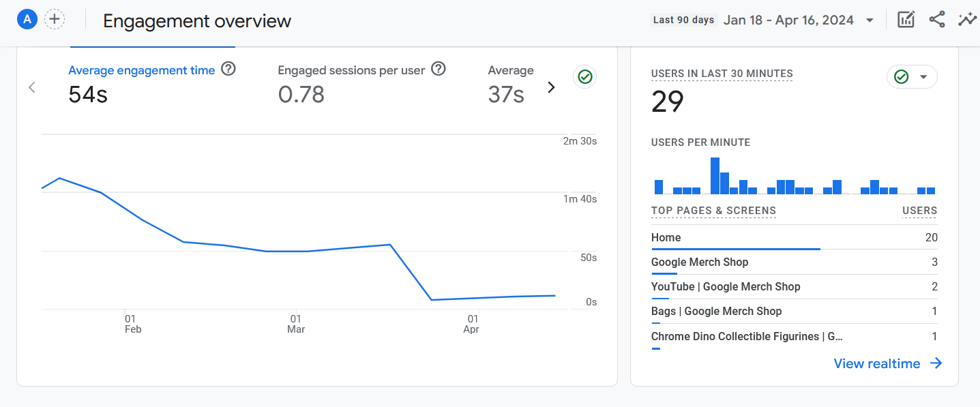Click the Engagement overview title
The width and height of the screenshot is (980, 407).
click(197, 20)
